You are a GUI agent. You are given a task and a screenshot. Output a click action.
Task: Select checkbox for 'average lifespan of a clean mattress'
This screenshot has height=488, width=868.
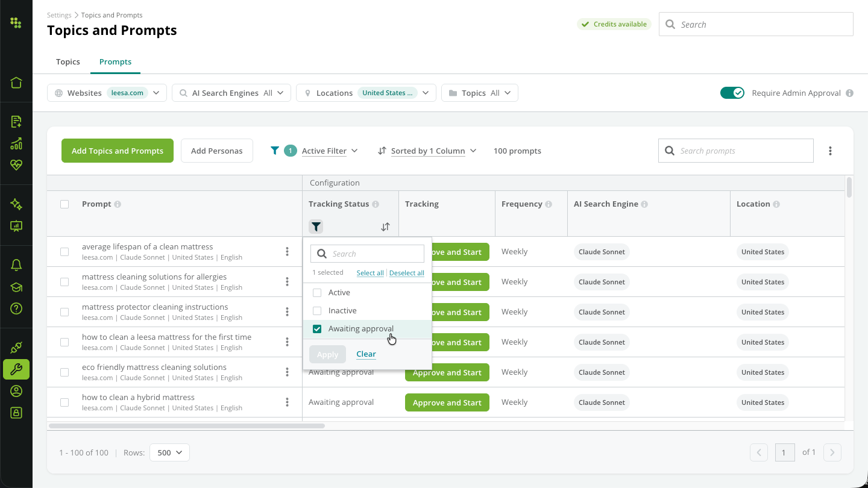tap(64, 252)
